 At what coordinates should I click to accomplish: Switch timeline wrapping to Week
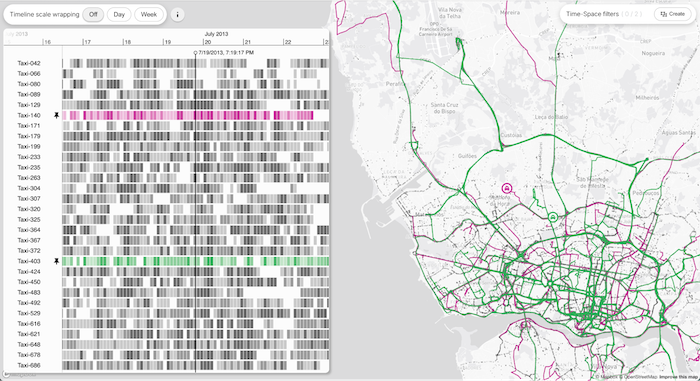(x=149, y=14)
